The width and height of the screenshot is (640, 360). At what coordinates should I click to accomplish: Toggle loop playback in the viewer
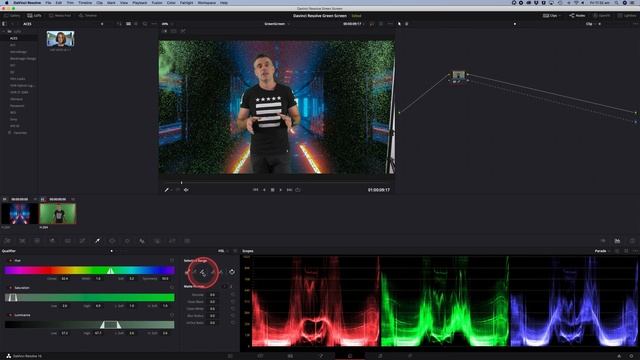pyautogui.click(x=298, y=190)
